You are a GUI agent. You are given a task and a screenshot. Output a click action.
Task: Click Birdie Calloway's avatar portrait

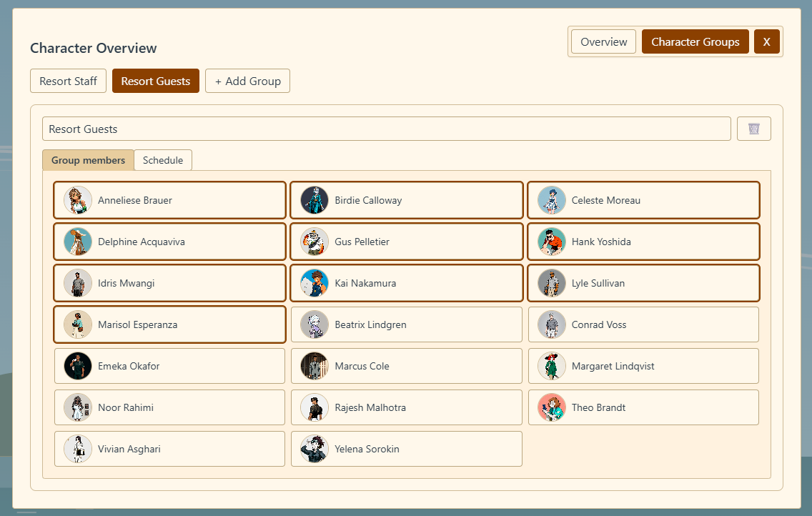pyautogui.click(x=315, y=200)
